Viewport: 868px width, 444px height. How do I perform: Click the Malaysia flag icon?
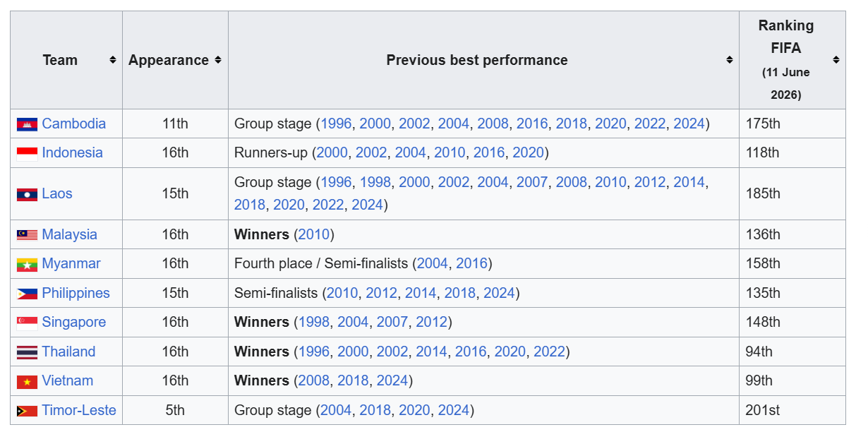click(27, 235)
